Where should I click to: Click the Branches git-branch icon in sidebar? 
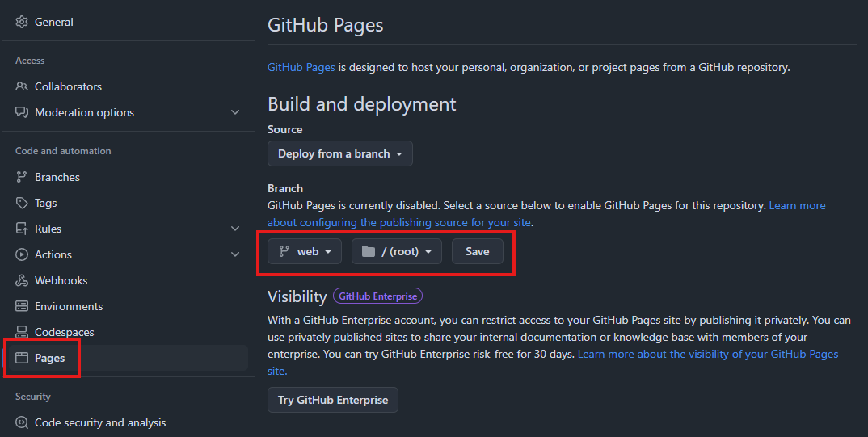(x=22, y=177)
